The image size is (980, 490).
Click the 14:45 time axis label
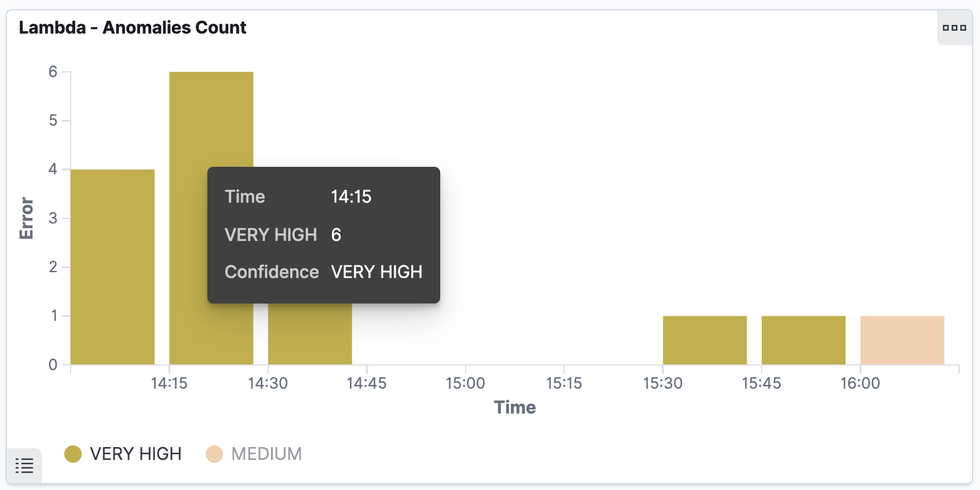click(367, 383)
